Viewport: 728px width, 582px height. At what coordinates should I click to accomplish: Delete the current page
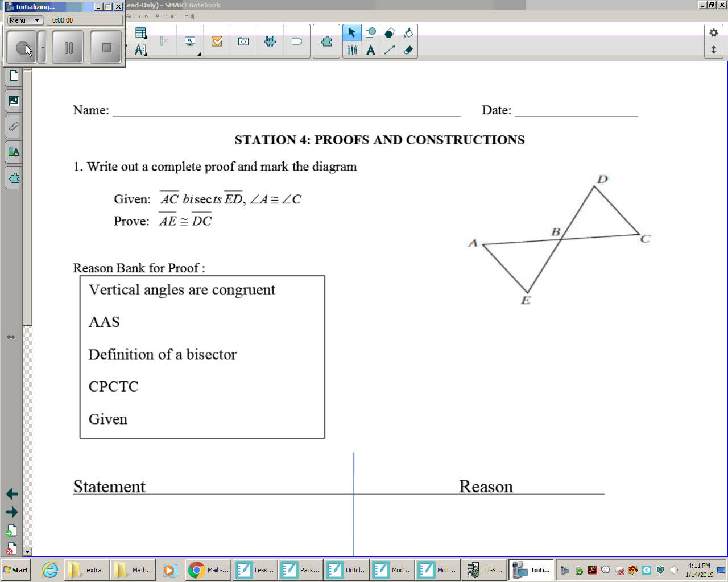pos(11,548)
